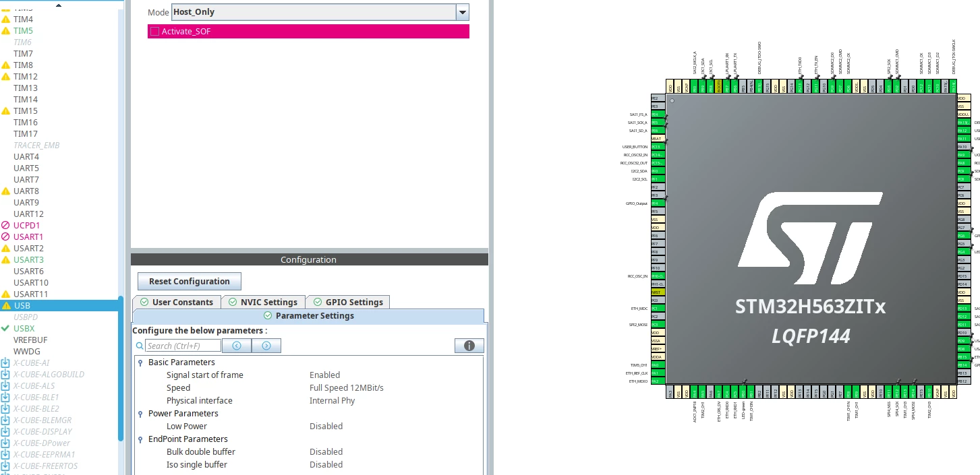Select VREFBUF in the peripheral list
Screen dimensions: 980x475
30,340
